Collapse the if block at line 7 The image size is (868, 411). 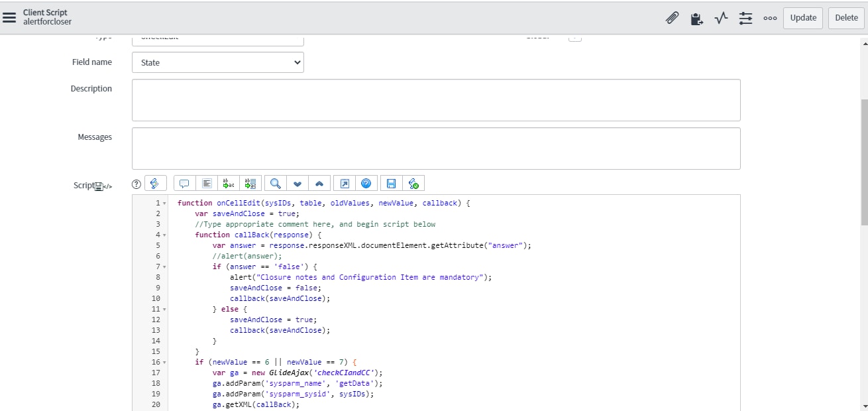click(x=164, y=267)
